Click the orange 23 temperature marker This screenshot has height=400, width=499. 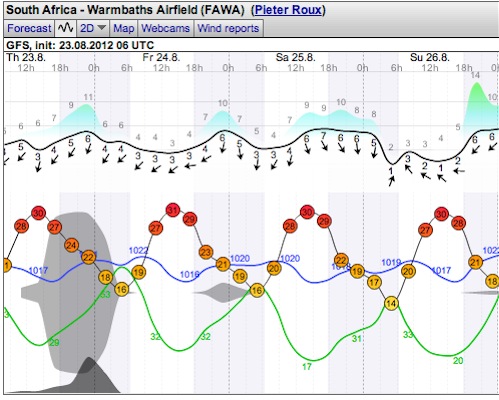click(x=206, y=252)
